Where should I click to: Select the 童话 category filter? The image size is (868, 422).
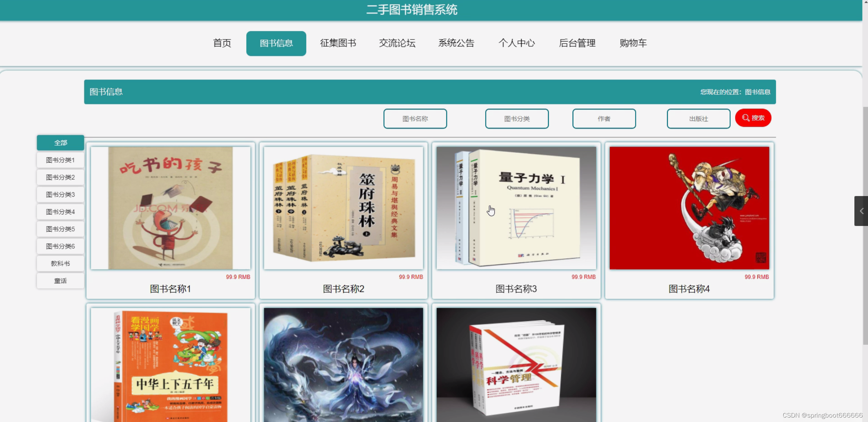coord(61,281)
